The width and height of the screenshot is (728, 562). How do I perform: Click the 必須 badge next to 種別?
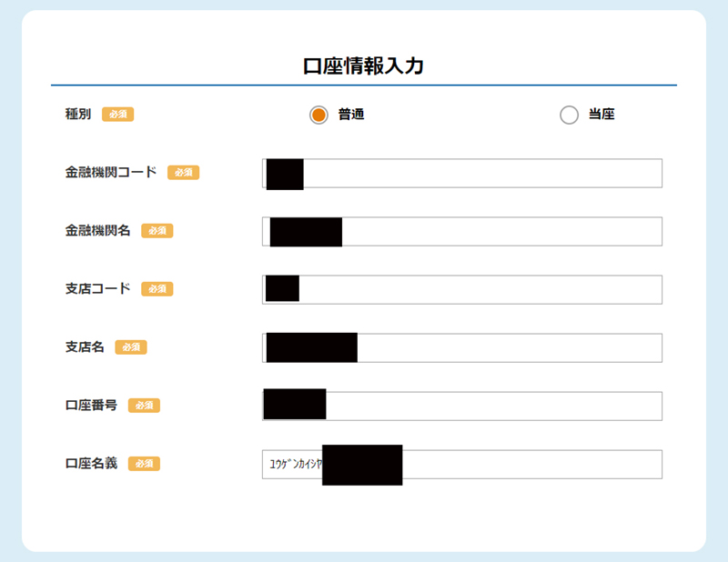(x=118, y=115)
